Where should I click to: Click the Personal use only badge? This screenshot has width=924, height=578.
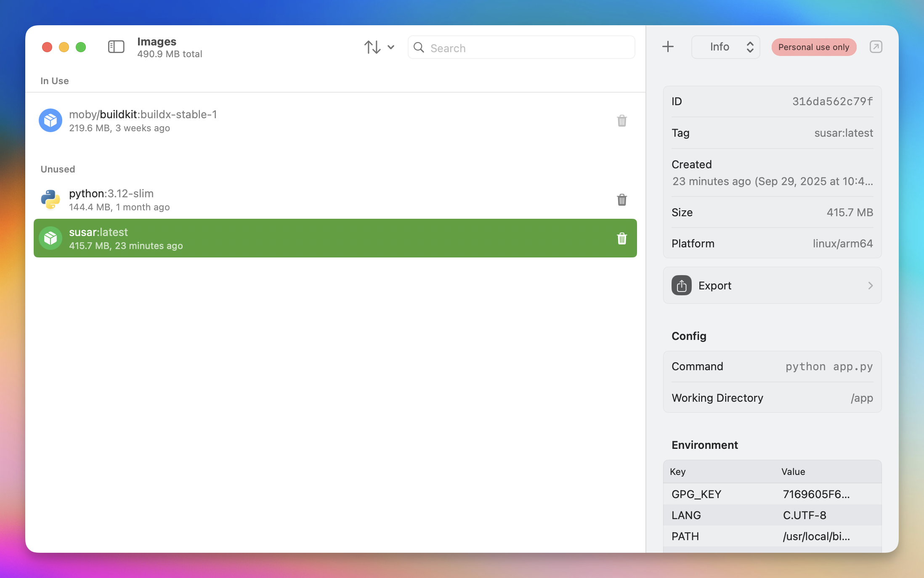(x=813, y=47)
